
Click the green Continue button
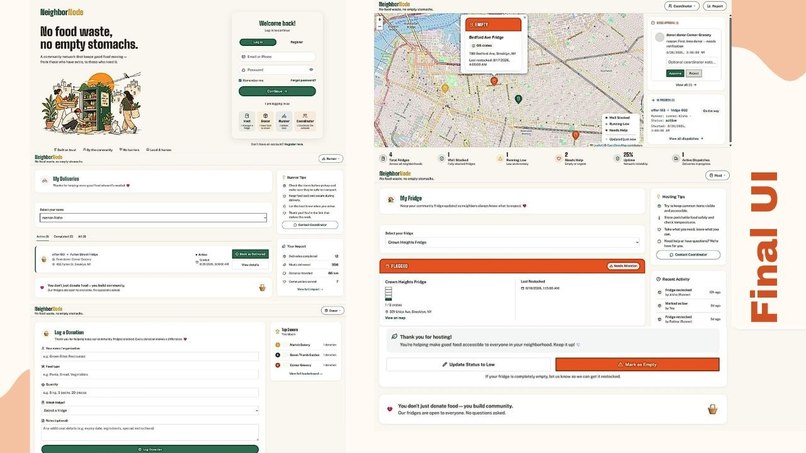277,91
